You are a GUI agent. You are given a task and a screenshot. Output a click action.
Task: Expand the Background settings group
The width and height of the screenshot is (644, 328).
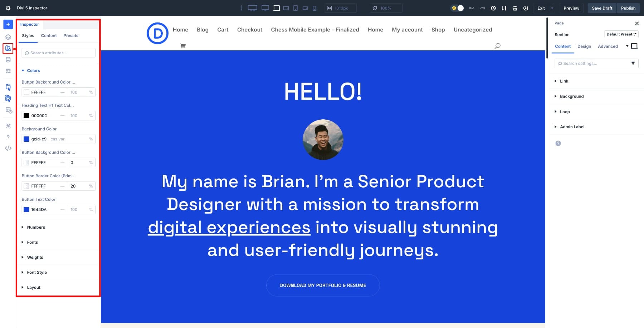pos(571,96)
